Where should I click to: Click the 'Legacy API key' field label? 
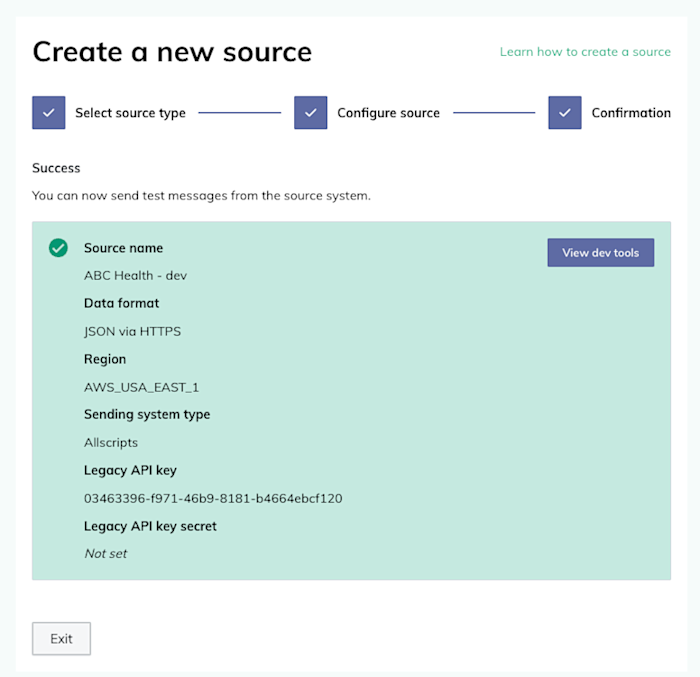130,471
